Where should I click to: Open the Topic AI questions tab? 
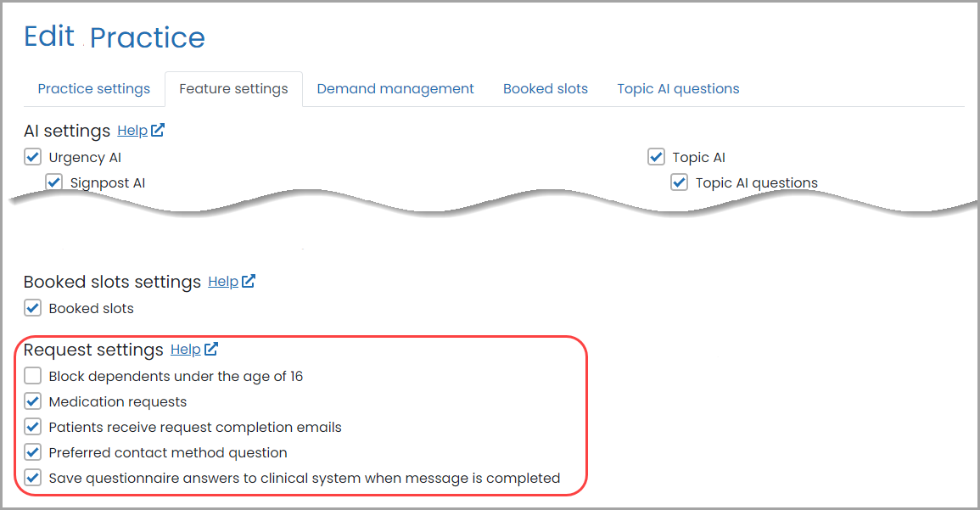(x=678, y=88)
